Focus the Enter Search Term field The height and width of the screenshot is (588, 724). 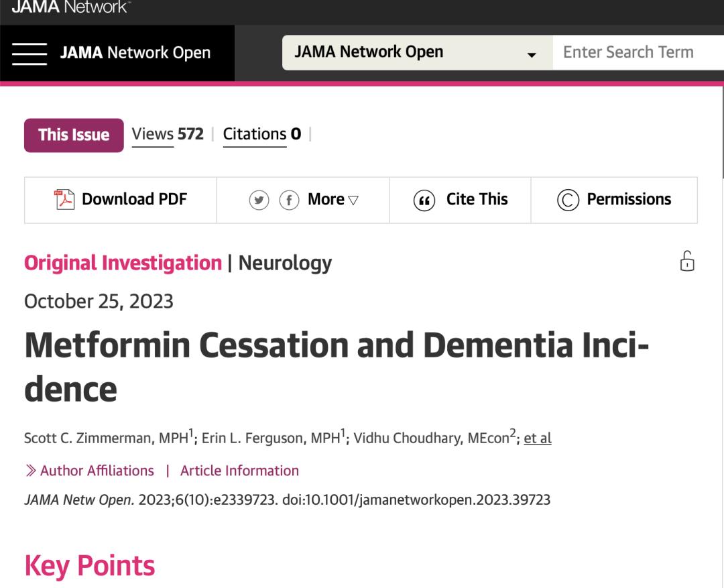click(x=638, y=52)
